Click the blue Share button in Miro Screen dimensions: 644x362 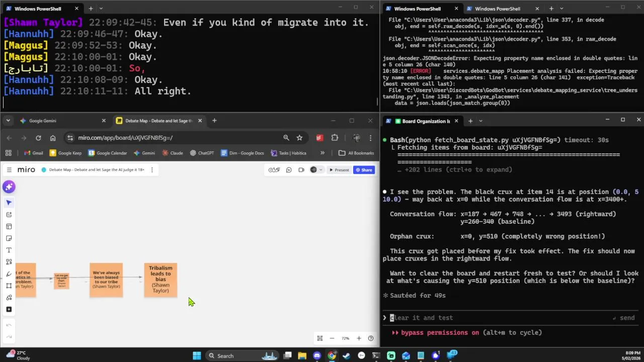tap(364, 170)
